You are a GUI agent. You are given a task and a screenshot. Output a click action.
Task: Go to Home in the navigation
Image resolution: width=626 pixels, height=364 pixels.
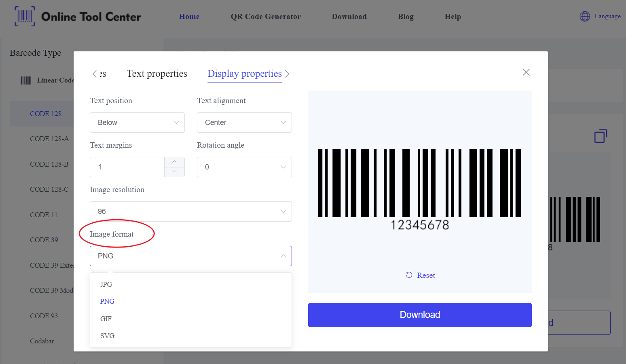pos(189,17)
